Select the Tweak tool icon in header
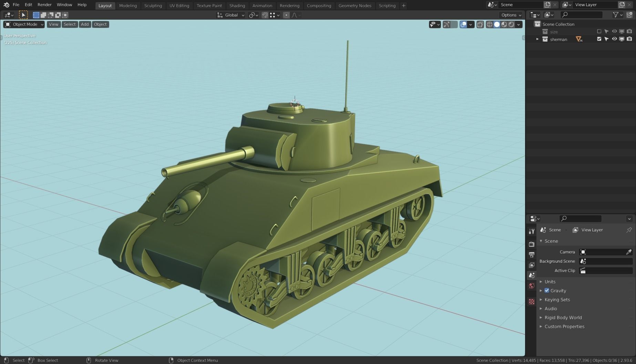Screen dimensions: 636x364 (x=23, y=15)
